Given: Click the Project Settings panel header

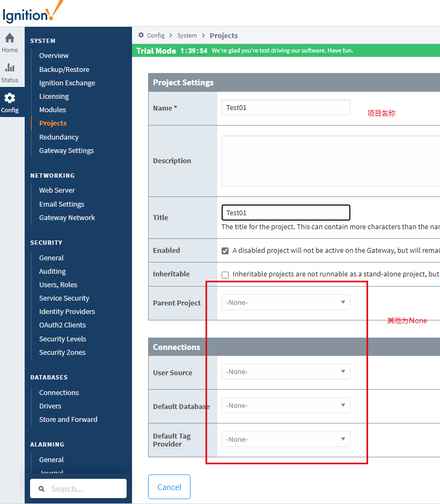Looking at the screenshot, I should click(294, 82).
